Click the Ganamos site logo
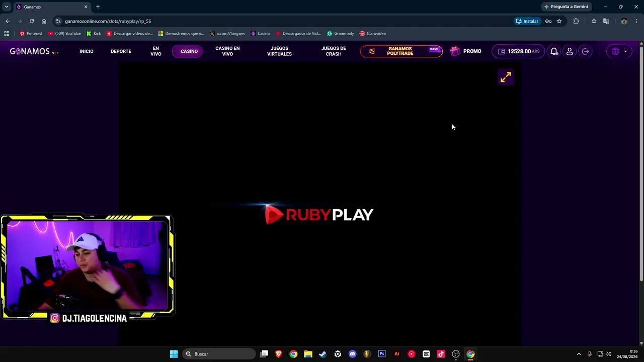This screenshot has height=362, width=644. [34, 51]
